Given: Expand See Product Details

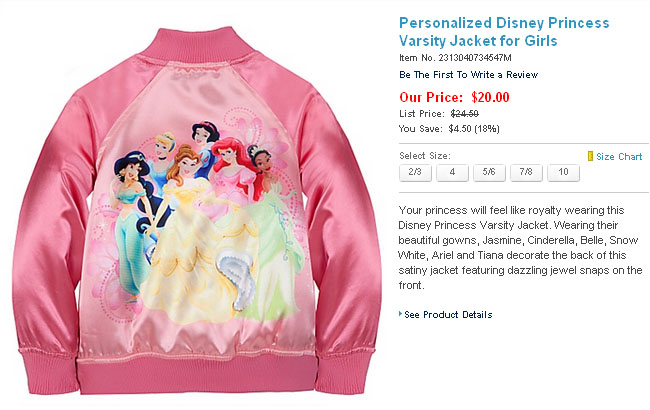Looking at the screenshot, I should coord(448,315).
